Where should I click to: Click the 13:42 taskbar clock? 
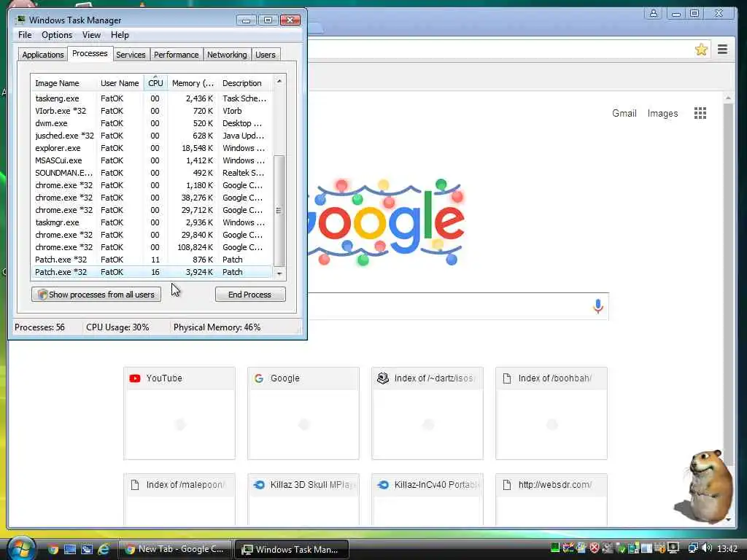(727, 549)
